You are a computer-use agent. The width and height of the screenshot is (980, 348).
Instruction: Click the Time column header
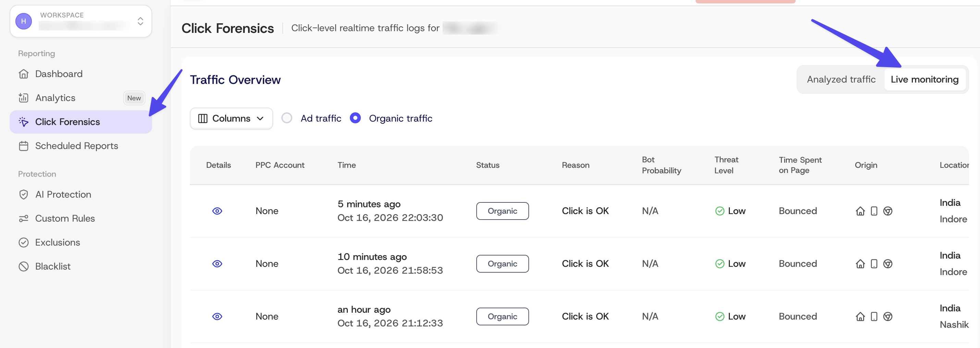(x=346, y=165)
